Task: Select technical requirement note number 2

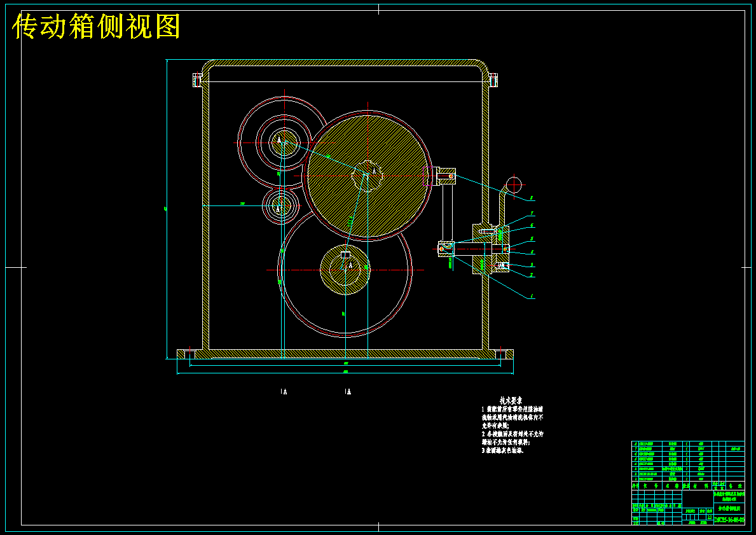Action: click(x=512, y=438)
